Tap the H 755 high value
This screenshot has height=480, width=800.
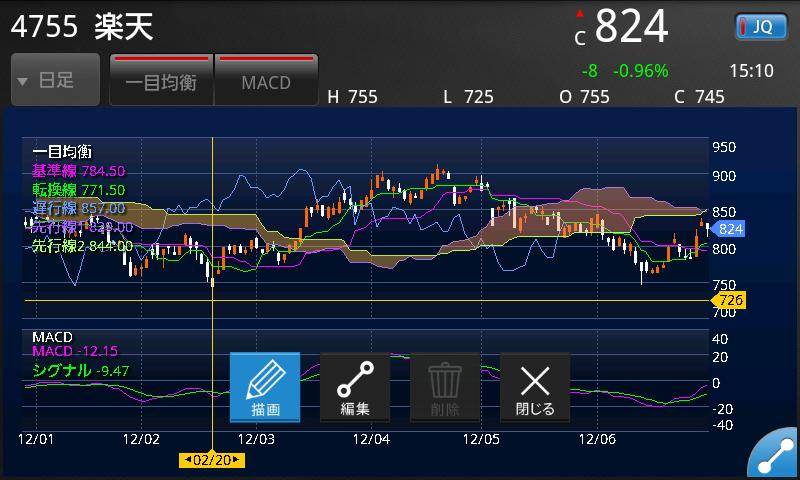tap(353, 96)
